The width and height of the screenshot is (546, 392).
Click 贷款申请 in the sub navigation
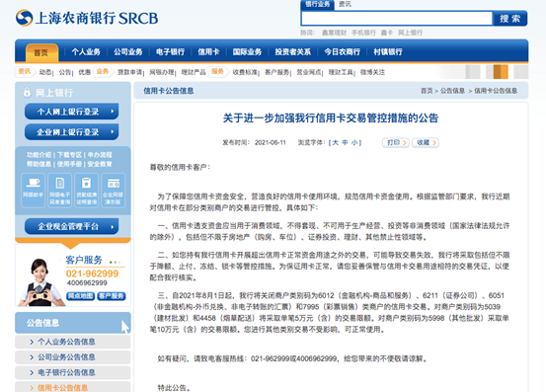pos(129,72)
